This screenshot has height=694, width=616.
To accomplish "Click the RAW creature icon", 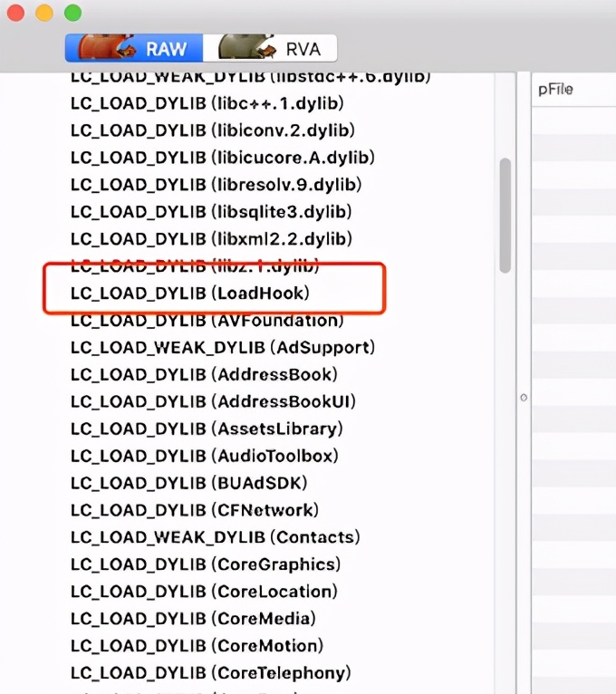I will [107, 47].
